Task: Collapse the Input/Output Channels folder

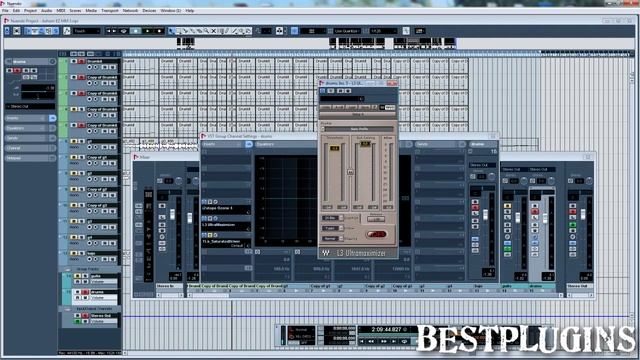Action: coord(67,309)
